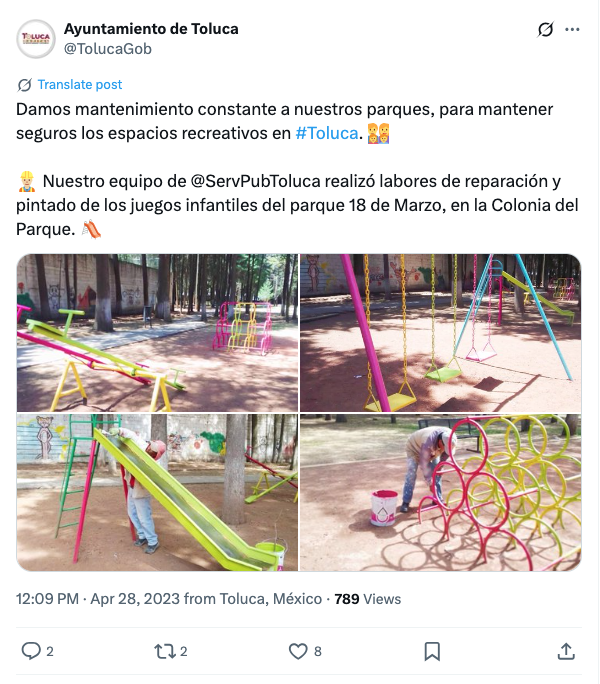This screenshot has height=684, width=600.
Task: Click the @TolucaGob handle
Action: (108, 48)
